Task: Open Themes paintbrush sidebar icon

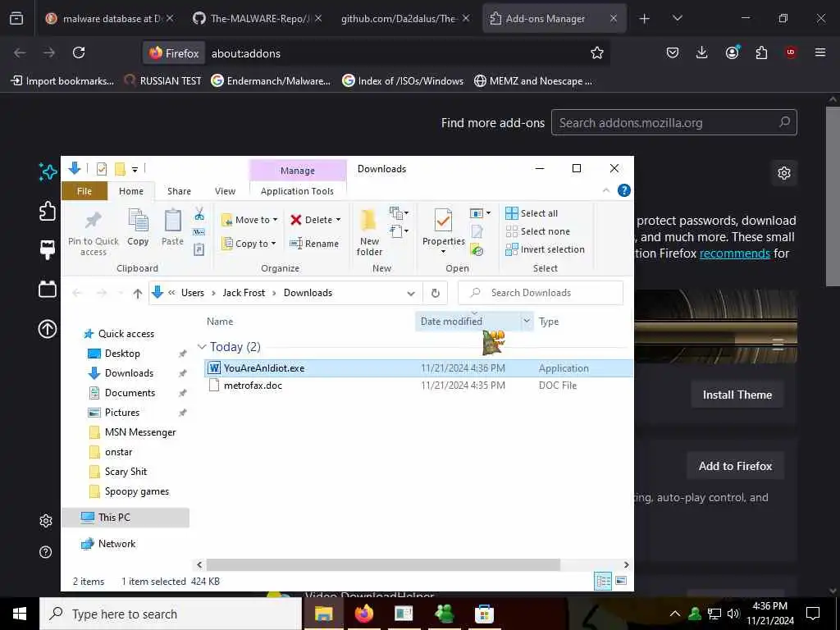Action: point(47,249)
